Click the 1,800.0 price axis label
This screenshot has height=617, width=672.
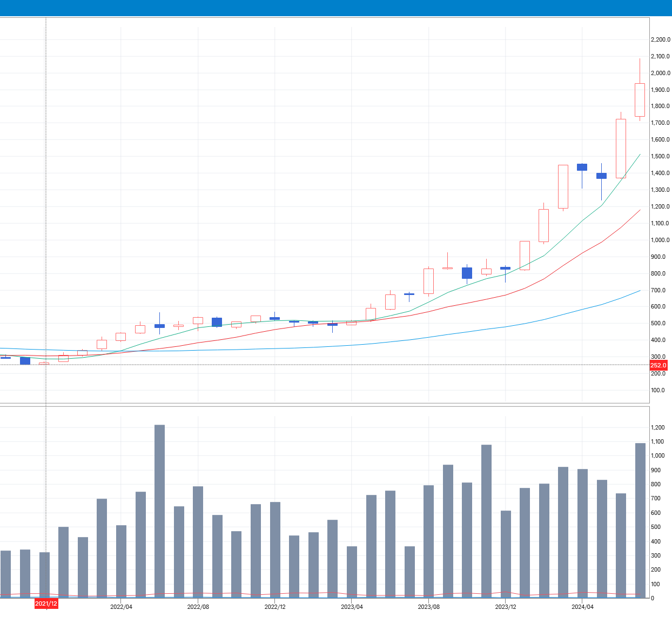pyautogui.click(x=660, y=106)
